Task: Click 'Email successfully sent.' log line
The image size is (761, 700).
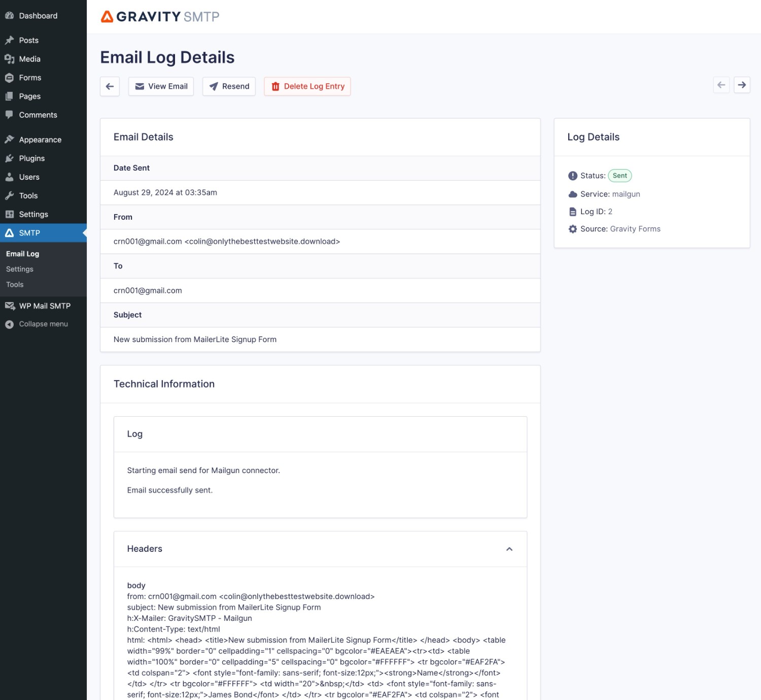Action: [x=170, y=490]
